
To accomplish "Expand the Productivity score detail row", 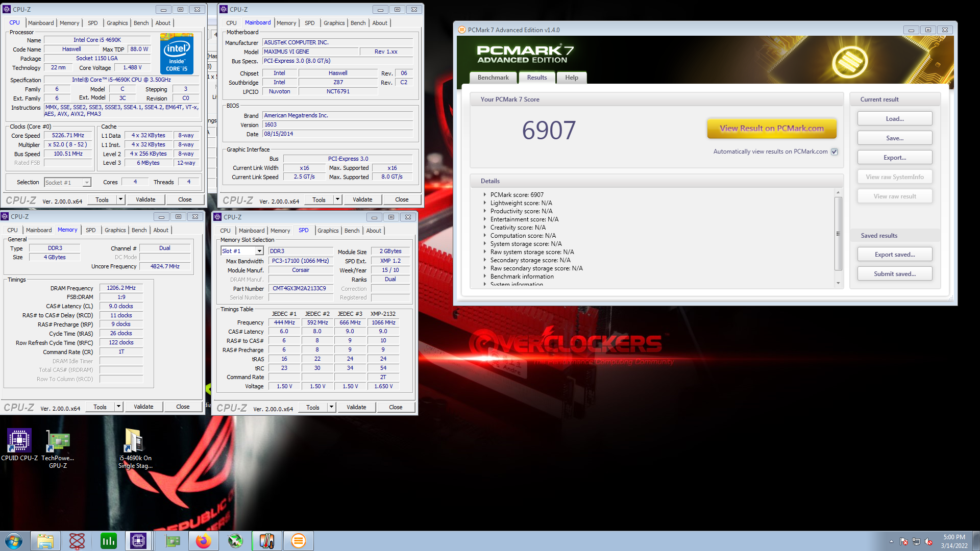I will click(x=485, y=211).
